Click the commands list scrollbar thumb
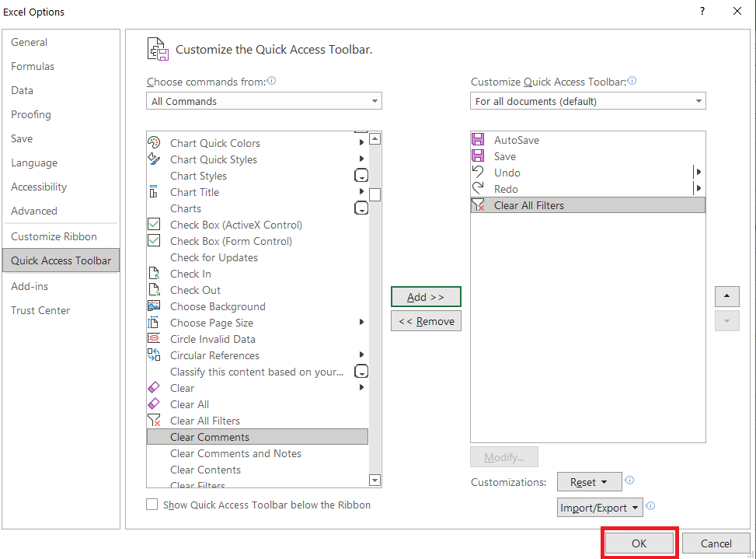This screenshot has width=756, height=559. [375, 194]
